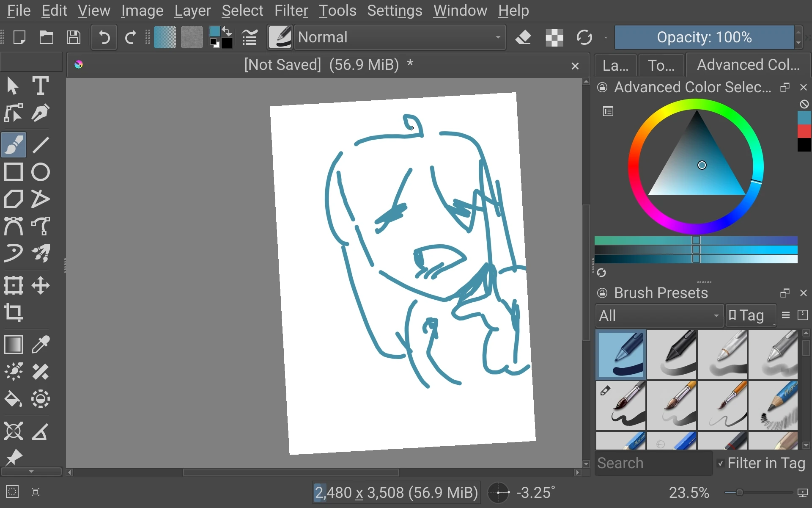Expand the opacity spinner arrows
This screenshot has height=508, width=812.
pyautogui.click(x=798, y=37)
